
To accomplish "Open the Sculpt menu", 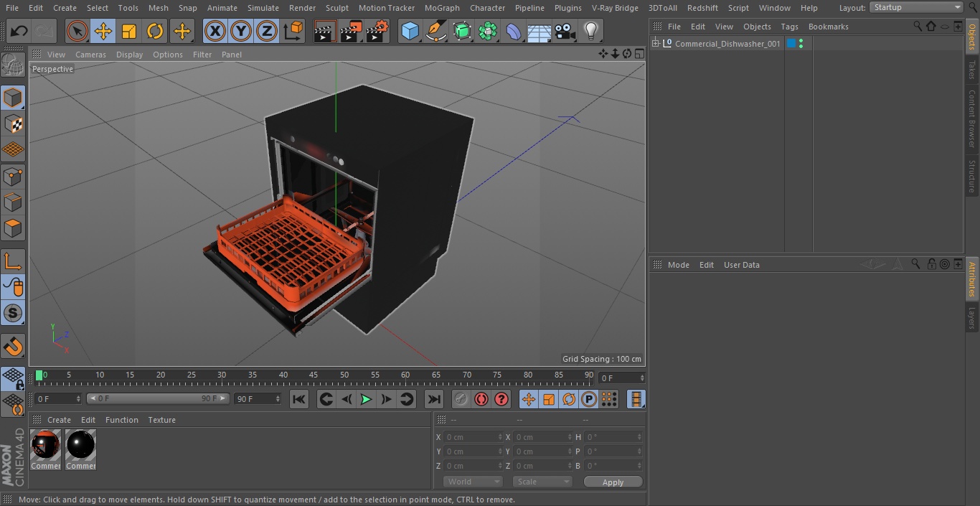I will tap(336, 8).
